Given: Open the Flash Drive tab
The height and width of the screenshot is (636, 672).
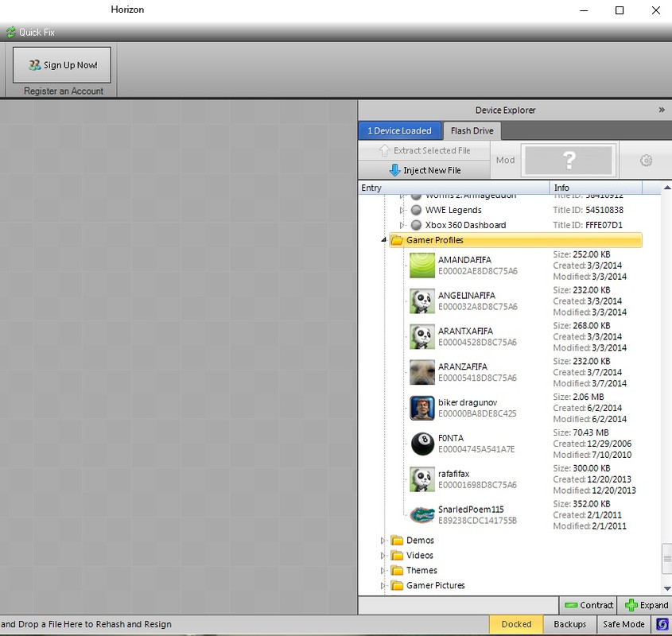Looking at the screenshot, I should pos(472,130).
